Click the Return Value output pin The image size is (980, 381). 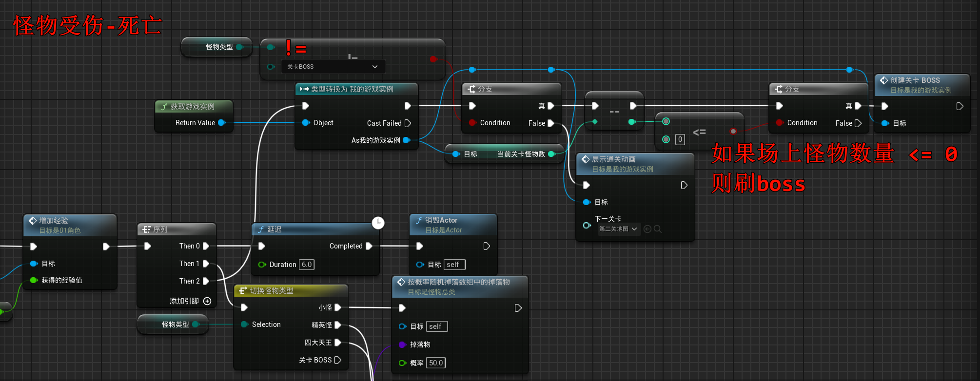pyautogui.click(x=221, y=123)
